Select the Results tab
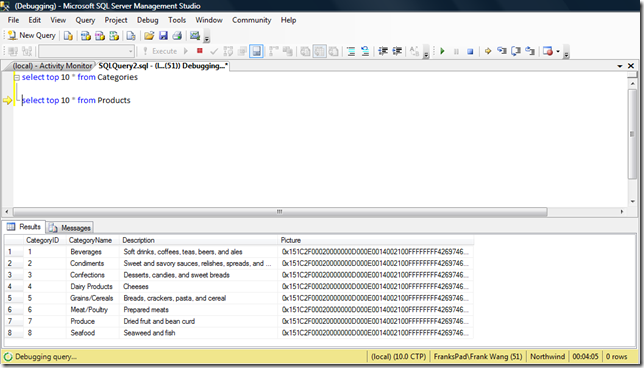 [x=24, y=227]
